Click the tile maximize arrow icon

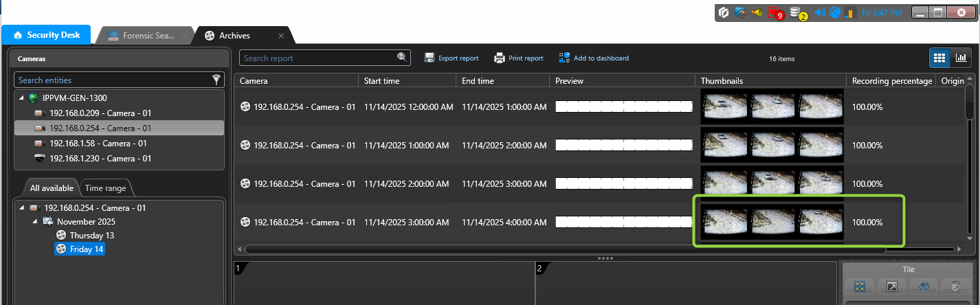pos(892,287)
